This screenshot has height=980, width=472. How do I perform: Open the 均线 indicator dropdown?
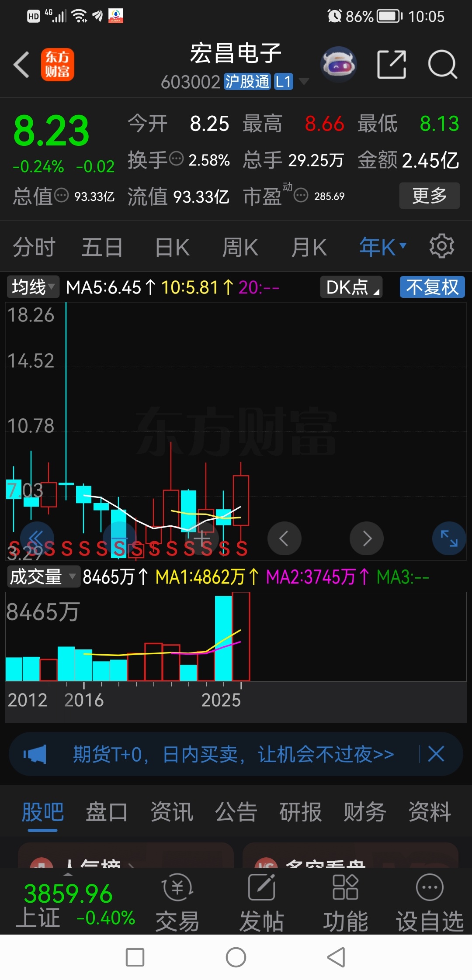33,287
